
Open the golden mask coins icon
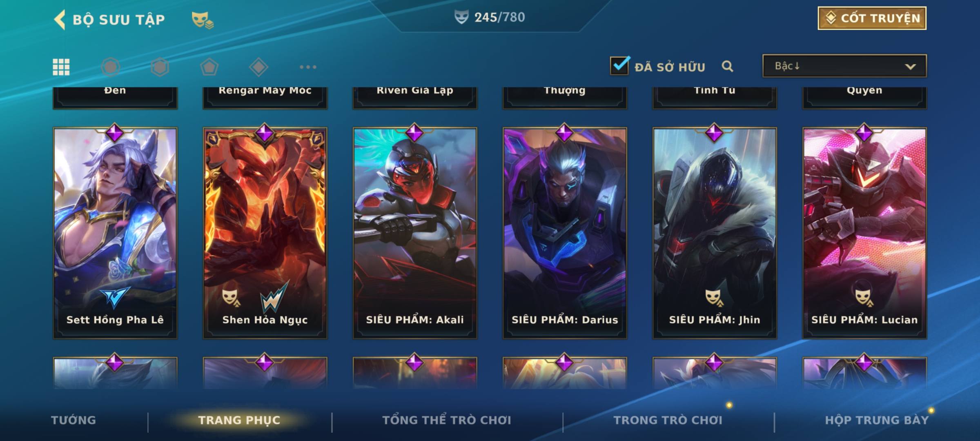pyautogui.click(x=203, y=20)
